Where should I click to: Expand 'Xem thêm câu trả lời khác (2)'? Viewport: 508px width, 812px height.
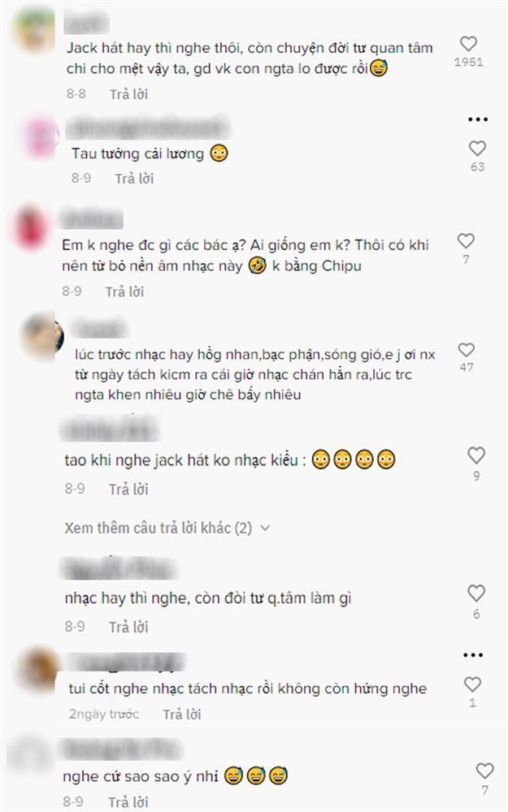pyautogui.click(x=167, y=529)
